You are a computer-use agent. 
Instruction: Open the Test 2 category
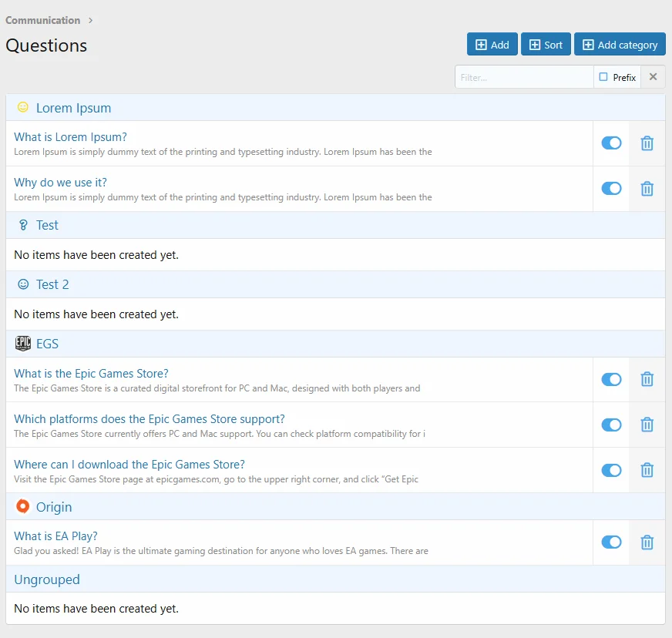(52, 284)
